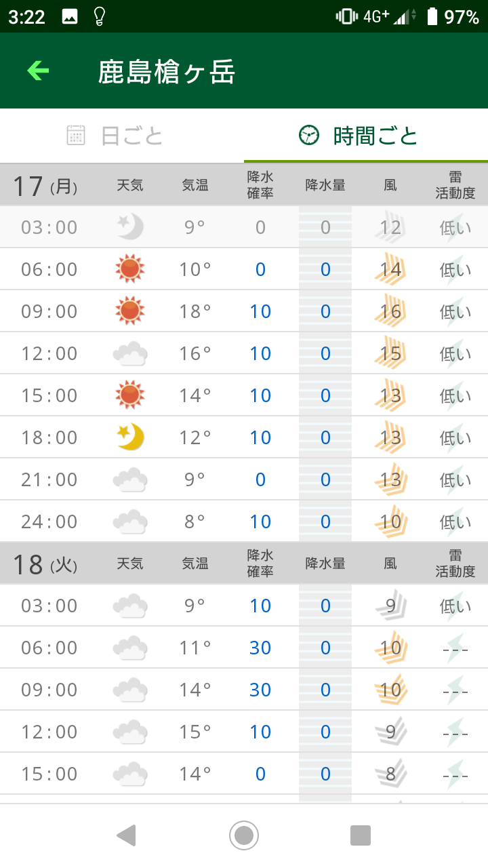Tap the page title 鹿島槍ヶ岳
The height and width of the screenshot is (868, 488).
coord(167,72)
